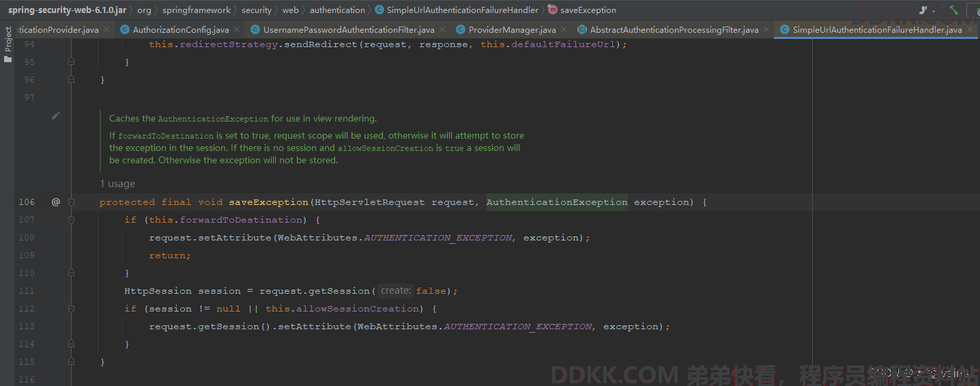
Task: Close the SimpleUrlAuthenticationFailureHandler.java tab
Action: point(969,30)
